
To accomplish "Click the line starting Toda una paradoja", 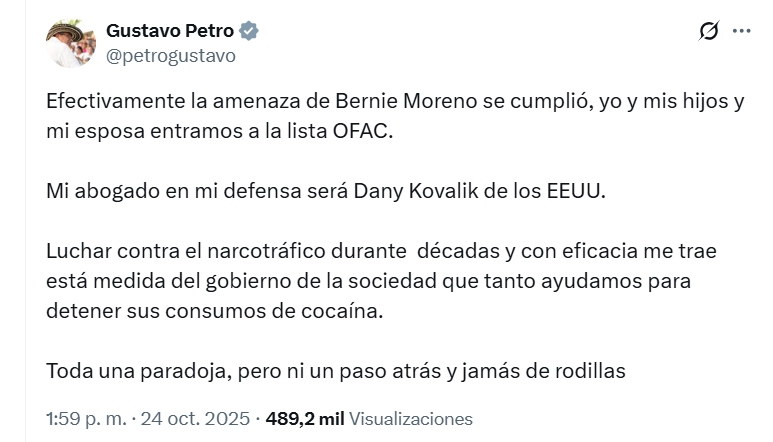I will (x=335, y=371).
